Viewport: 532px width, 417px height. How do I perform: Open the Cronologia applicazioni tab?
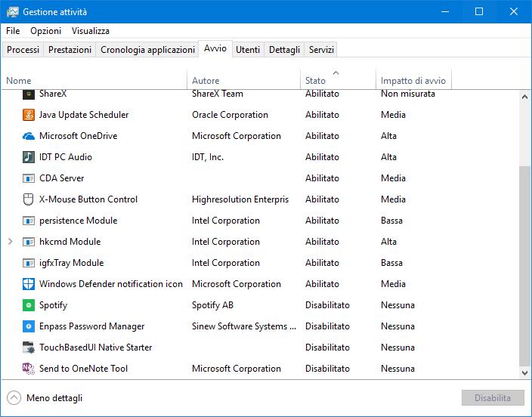(147, 50)
